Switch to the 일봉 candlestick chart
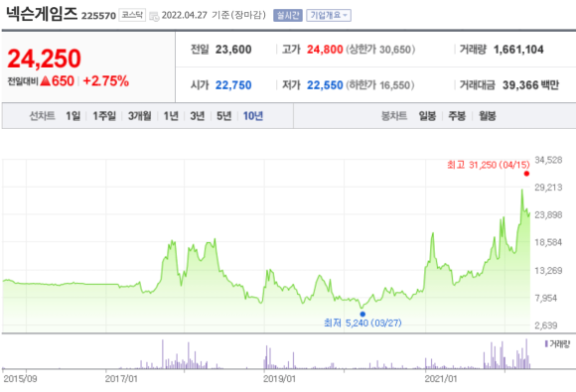The width and height of the screenshot is (576, 392). pyautogui.click(x=427, y=116)
